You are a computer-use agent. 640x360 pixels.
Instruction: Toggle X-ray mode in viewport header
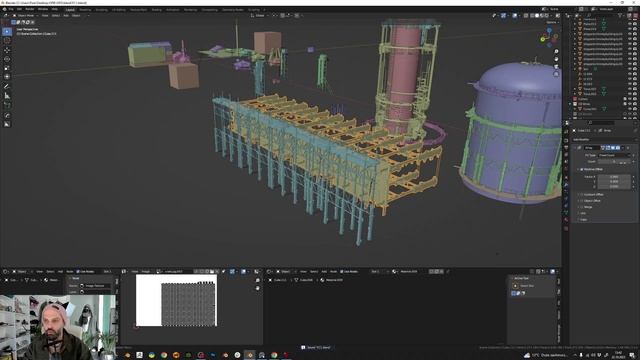pyautogui.click(x=526, y=16)
